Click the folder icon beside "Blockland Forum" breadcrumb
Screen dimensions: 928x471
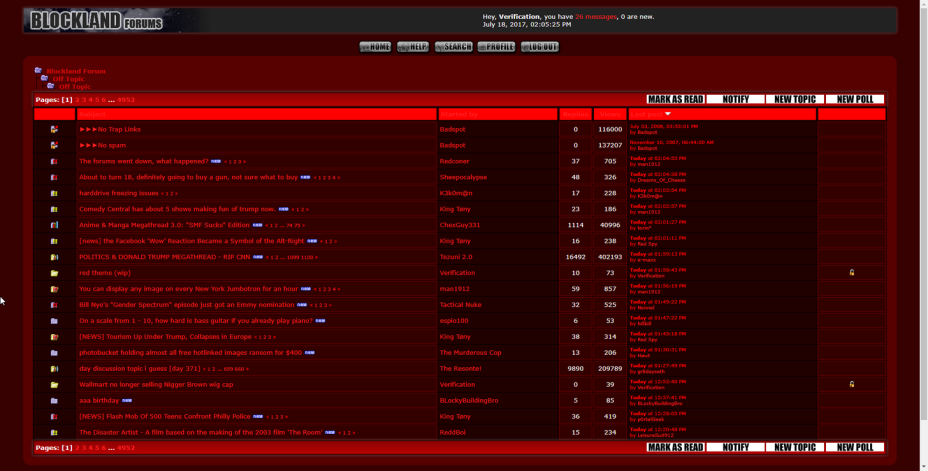pos(38,71)
